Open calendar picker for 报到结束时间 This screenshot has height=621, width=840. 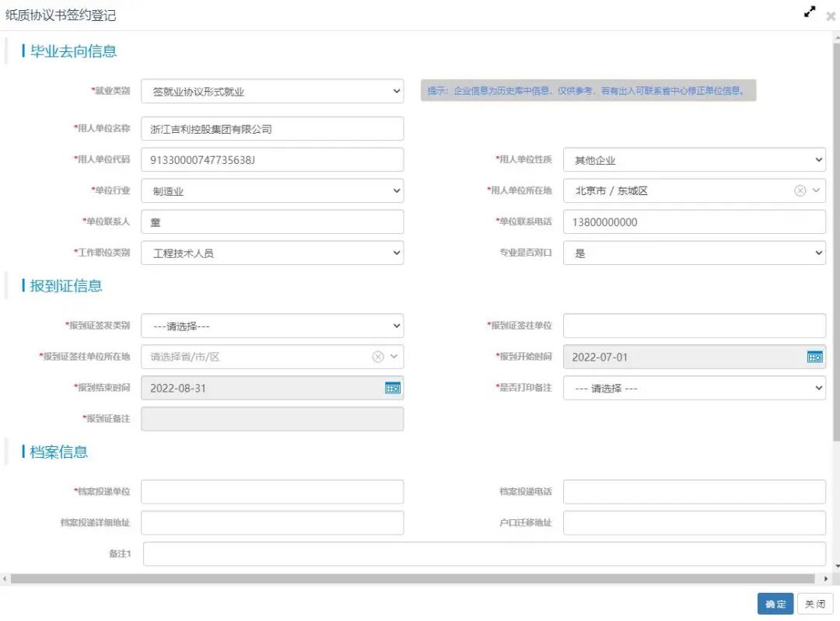pyautogui.click(x=393, y=388)
